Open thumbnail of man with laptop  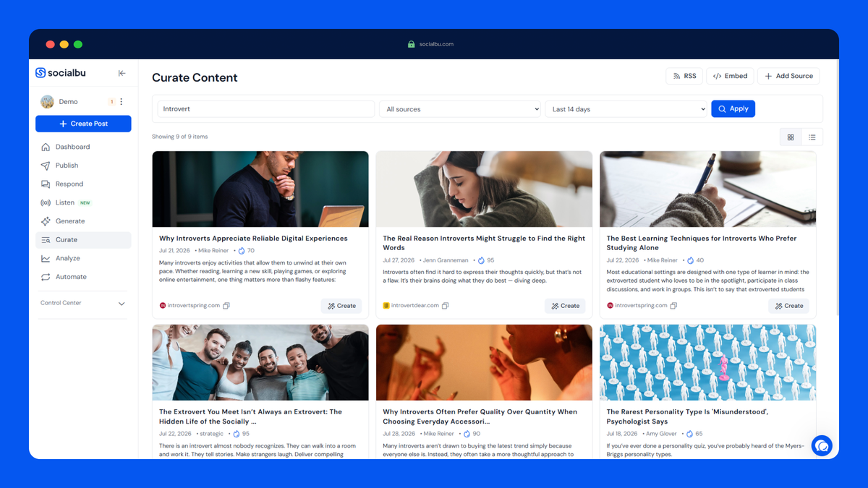[x=260, y=189]
